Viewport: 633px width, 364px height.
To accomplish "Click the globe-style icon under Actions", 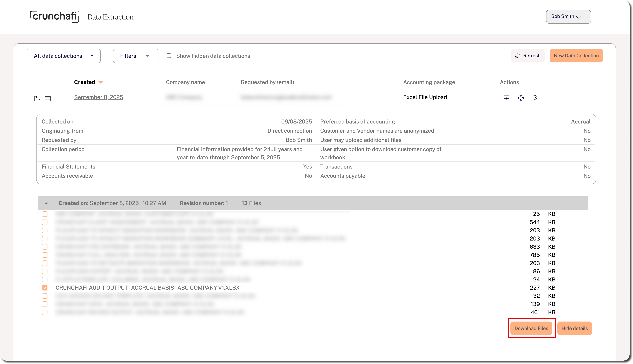I will [x=521, y=98].
